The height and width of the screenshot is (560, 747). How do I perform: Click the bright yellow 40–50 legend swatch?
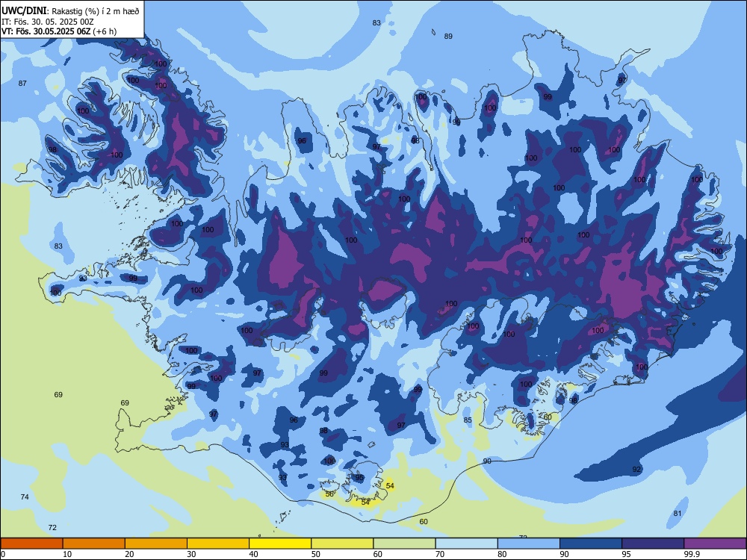pos(280,544)
